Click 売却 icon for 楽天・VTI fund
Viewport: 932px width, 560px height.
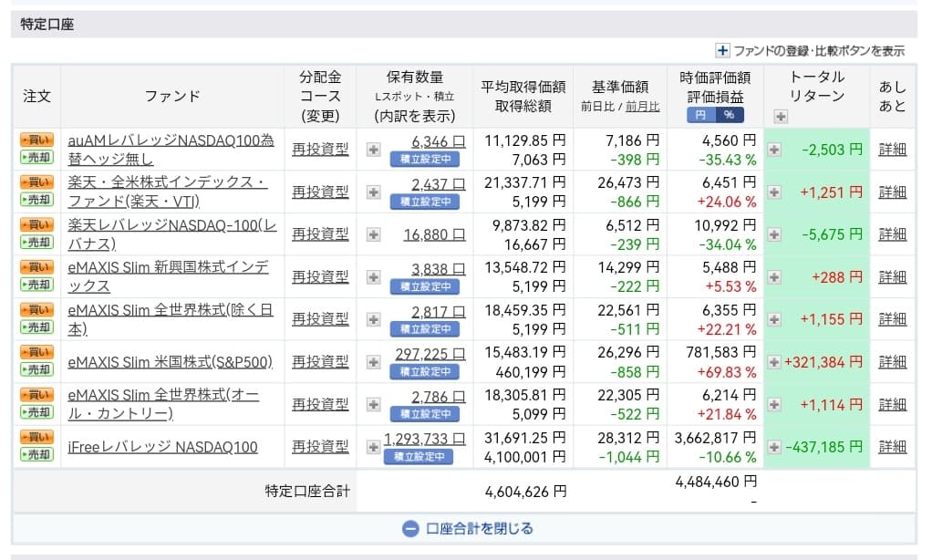(x=36, y=200)
